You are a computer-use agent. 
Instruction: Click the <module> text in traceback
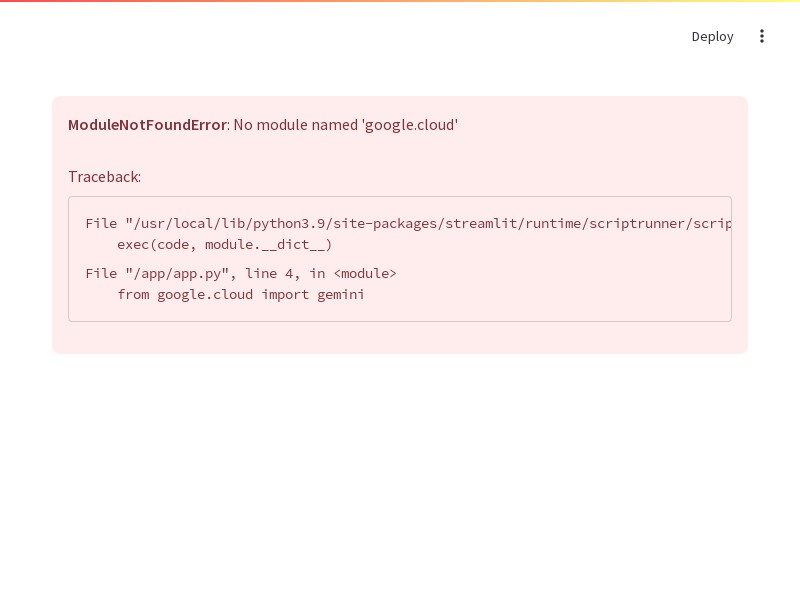point(365,273)
